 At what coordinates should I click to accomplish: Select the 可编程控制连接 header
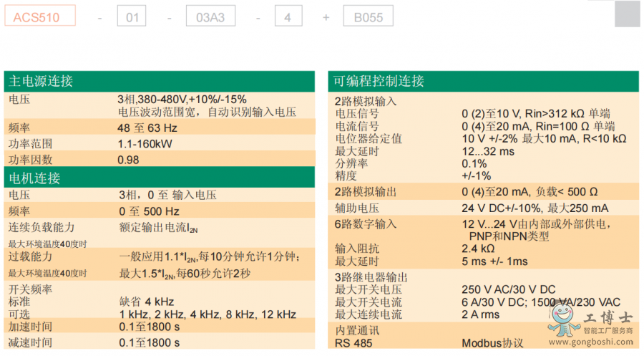(x=379, y=81)
